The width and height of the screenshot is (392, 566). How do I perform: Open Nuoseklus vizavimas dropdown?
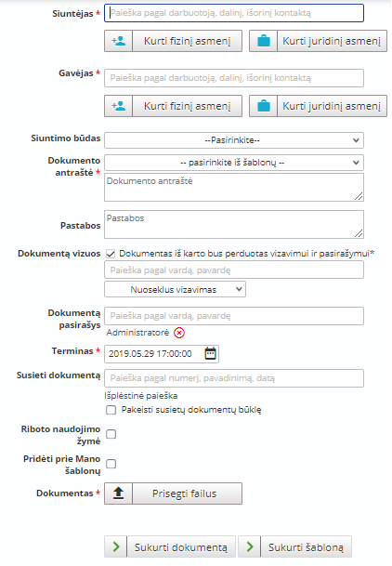tap(175, 289)
